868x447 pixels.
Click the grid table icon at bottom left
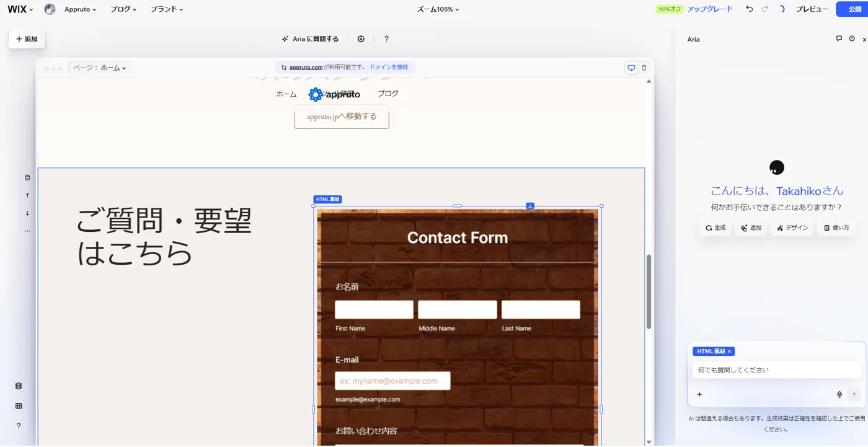click(x=19, y=406)
